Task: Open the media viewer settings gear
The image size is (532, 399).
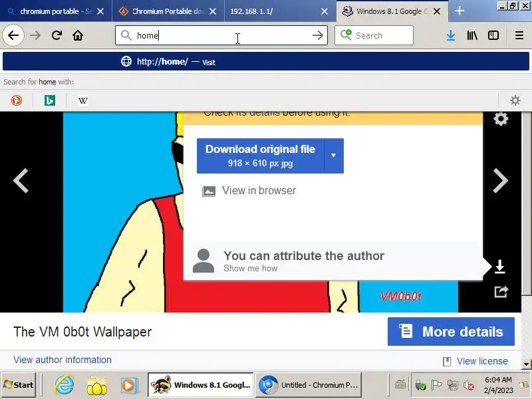Action: coord(501,119)
